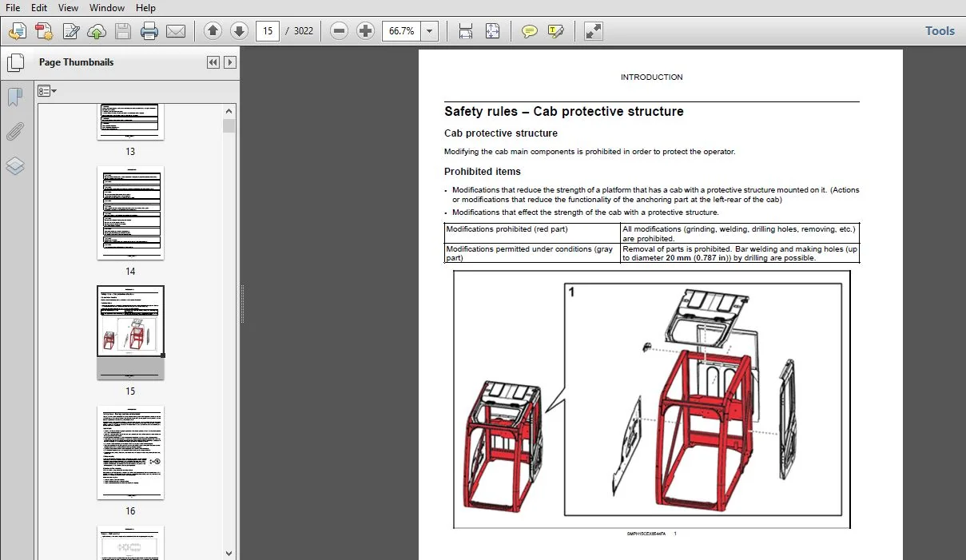Viewport: 966px width, 560px height.
Task: Click the zoom percentage field 66.7%
Action: [x=401, y=31]
